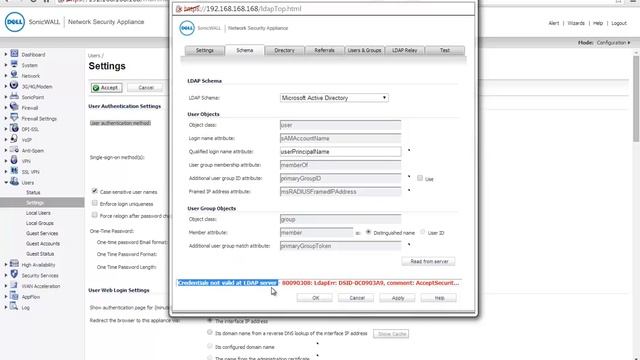This screenshot has height=360, width=640.
Task: Open the High Availability sidebar icon
Action: pyautogui.click(x=14, y=264)
